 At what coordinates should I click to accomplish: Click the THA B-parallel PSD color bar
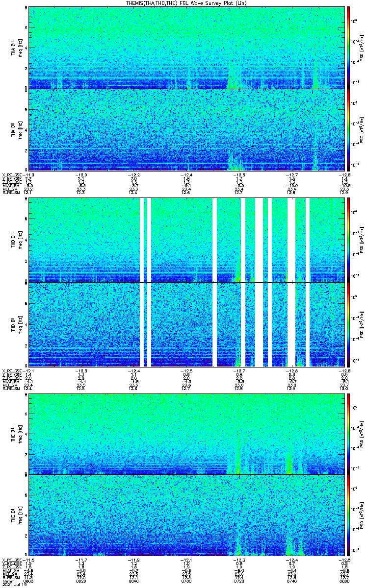click(x=349, y=130)
